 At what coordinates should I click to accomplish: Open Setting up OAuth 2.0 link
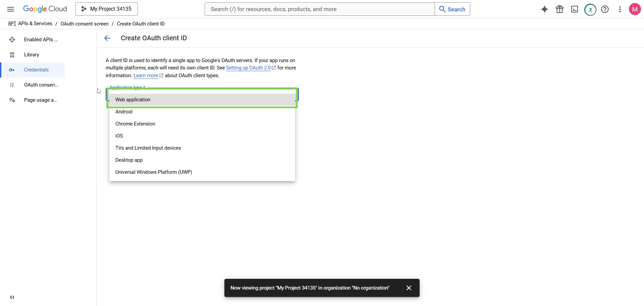(251, 68)
